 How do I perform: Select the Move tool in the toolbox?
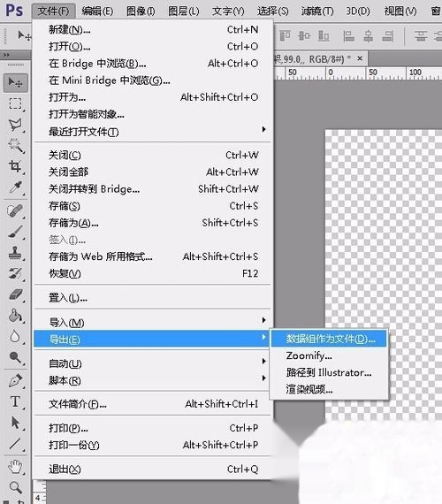[x=15, y=82]
